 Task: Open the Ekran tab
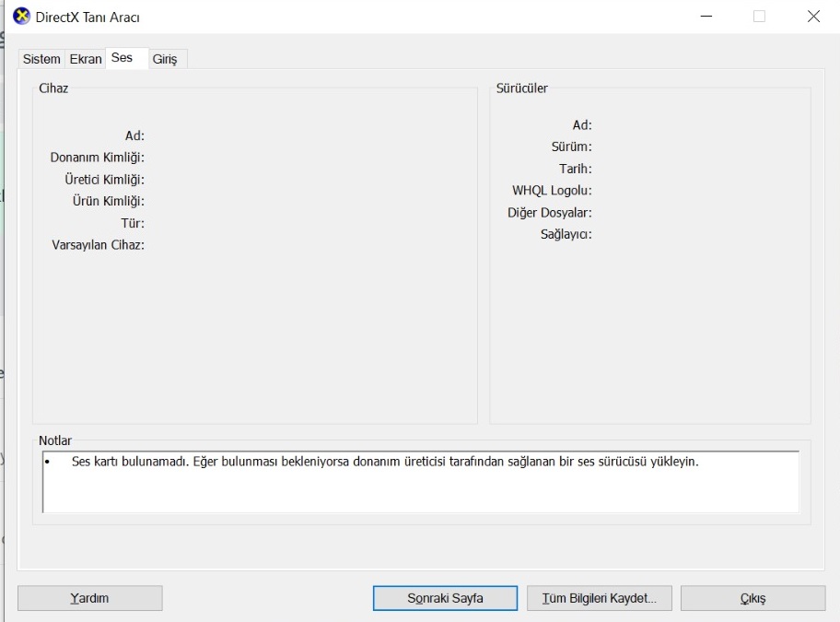point(85,59)
